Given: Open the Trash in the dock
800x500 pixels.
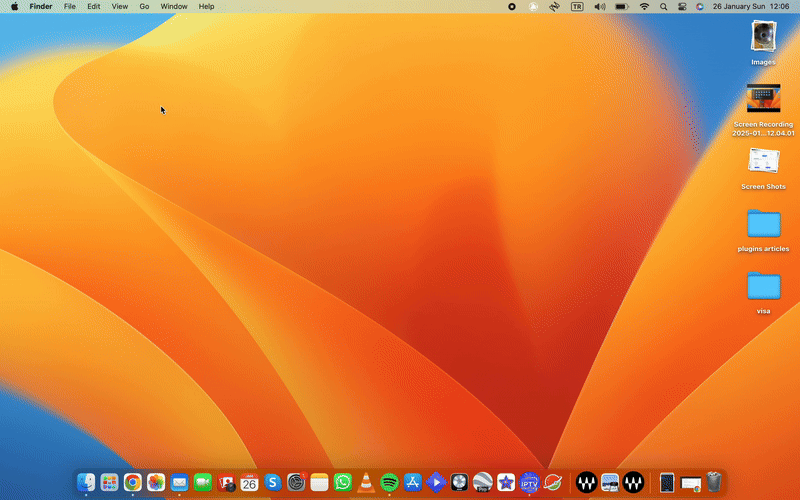Looking at the screenshot, I should tap(714, 483).
